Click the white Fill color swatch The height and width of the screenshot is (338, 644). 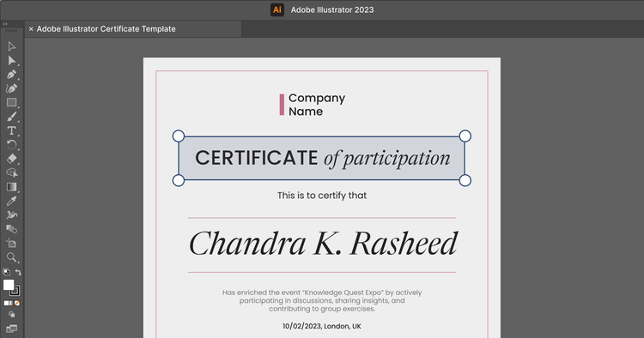[9, 285]
